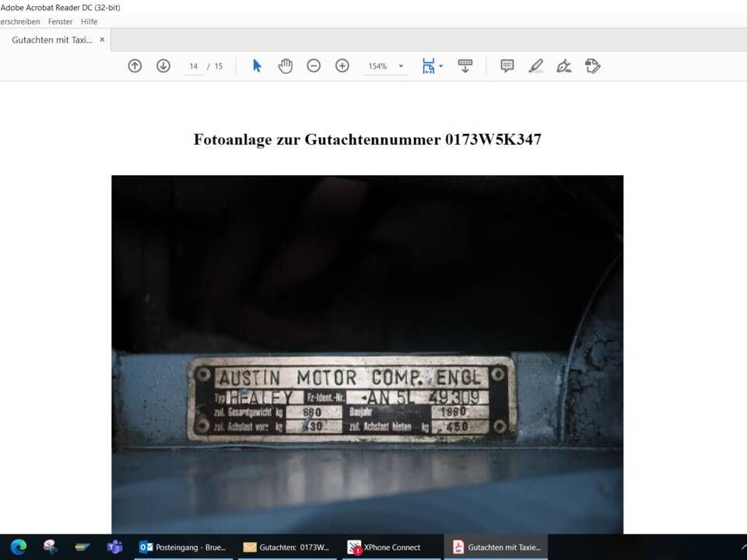The width and height of the screenshot is (747, 560).
Task: Select the Hand pan tool
Action: pos(286,66)
